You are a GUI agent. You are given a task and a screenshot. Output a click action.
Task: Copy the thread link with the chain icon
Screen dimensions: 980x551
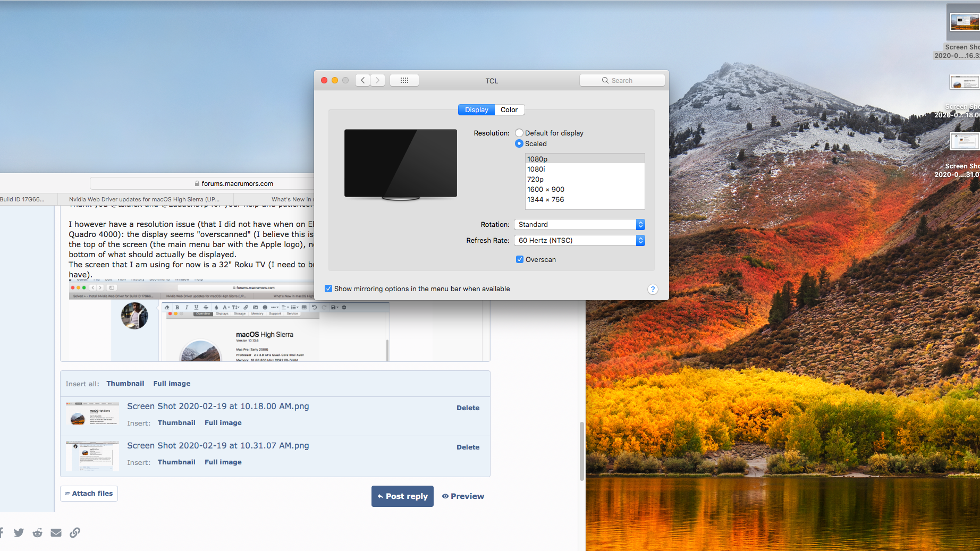tap(75, 532)
